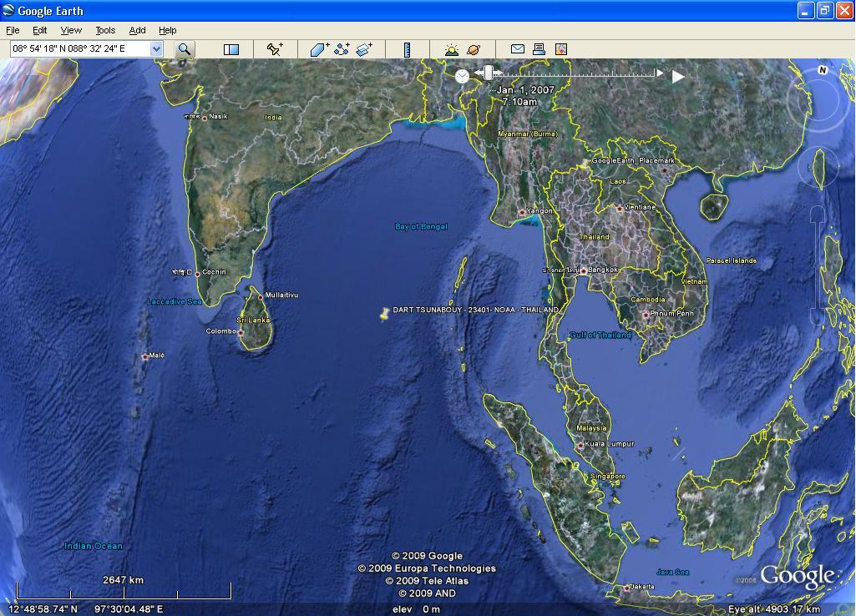856x616 pixels.
Task: Click the Bay of Bengal label
Action: point(421,226)
